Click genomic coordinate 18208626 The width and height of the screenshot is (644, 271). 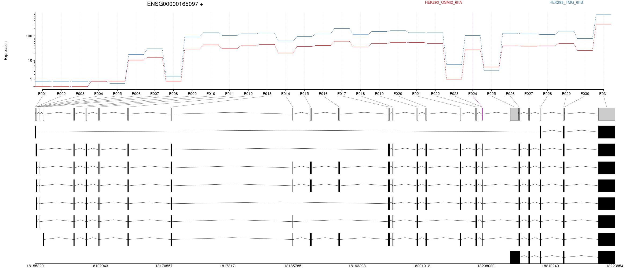(486, 266)
